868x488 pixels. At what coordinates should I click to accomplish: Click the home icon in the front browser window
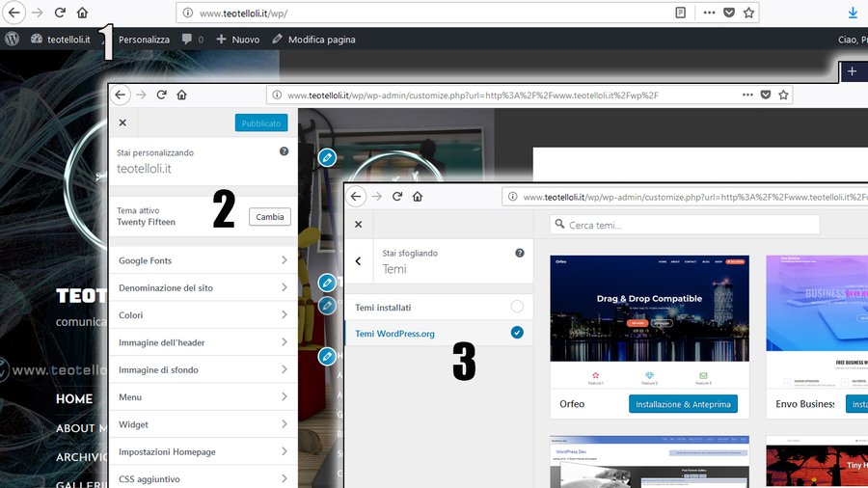418,197
